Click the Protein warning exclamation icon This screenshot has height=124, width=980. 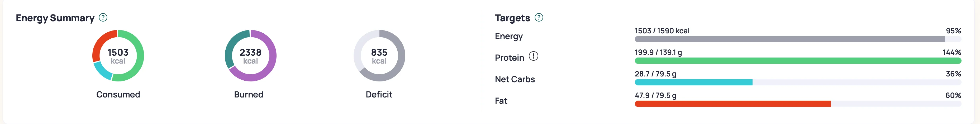pos(534,56)
